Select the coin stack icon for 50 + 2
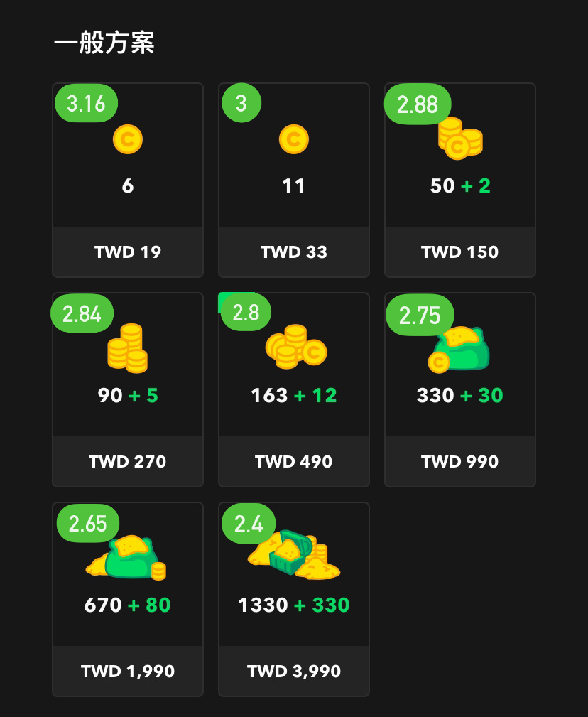The image size is (588, 717). [x=460, y=138]
